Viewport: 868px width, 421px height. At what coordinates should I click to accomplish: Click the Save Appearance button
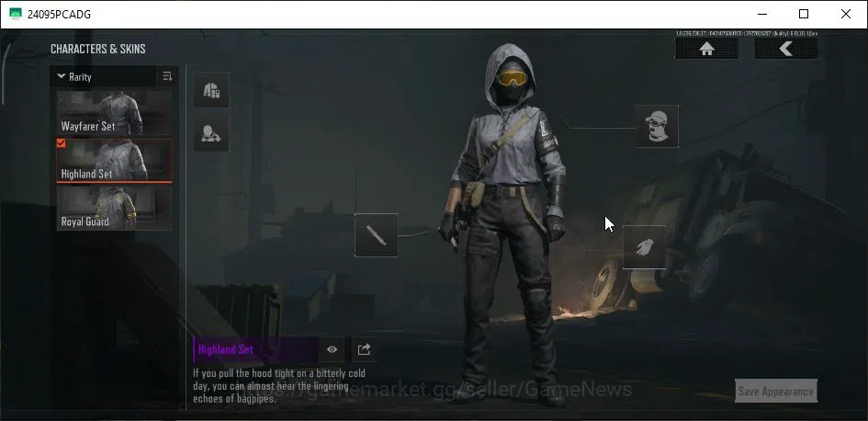tap(776, 391)
